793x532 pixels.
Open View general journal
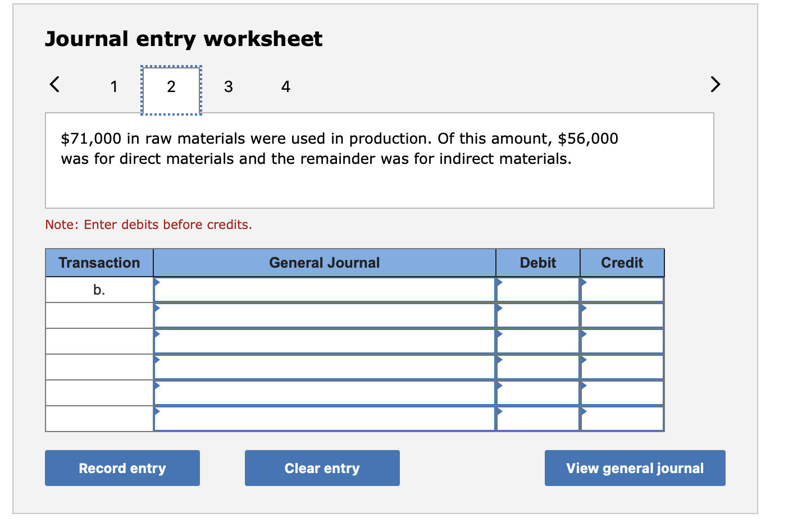pos(635,467)
